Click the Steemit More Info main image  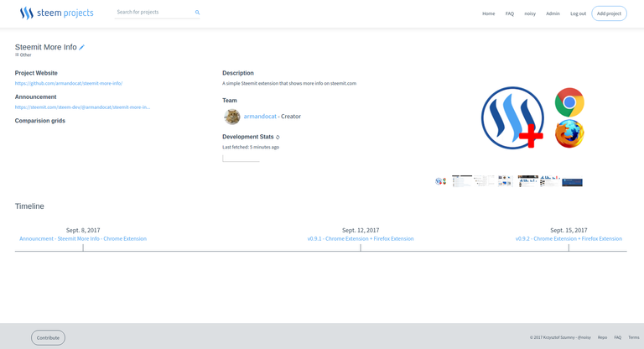532,117
